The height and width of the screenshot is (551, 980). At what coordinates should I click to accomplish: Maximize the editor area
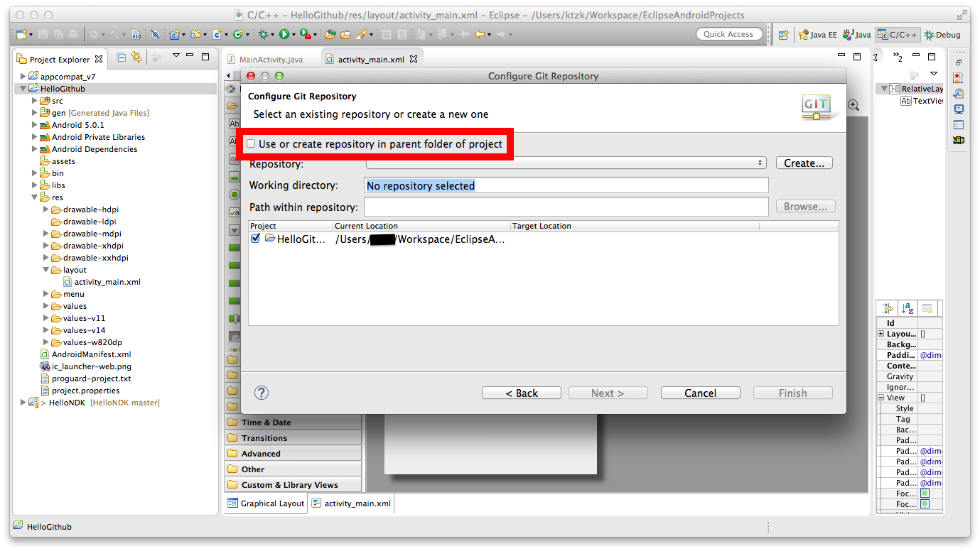click(856, 57)
